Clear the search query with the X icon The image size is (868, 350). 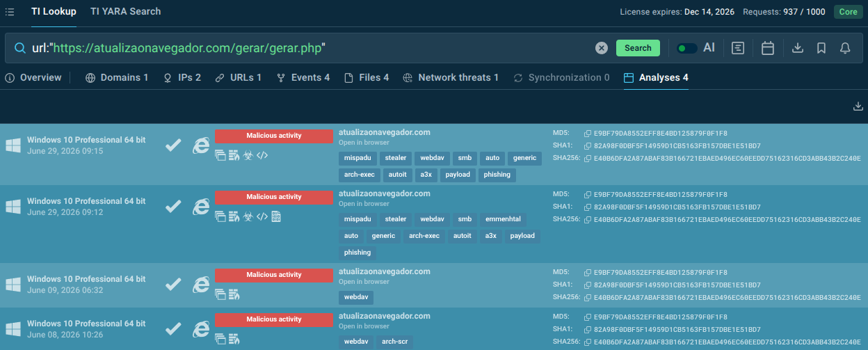[602, 48]
